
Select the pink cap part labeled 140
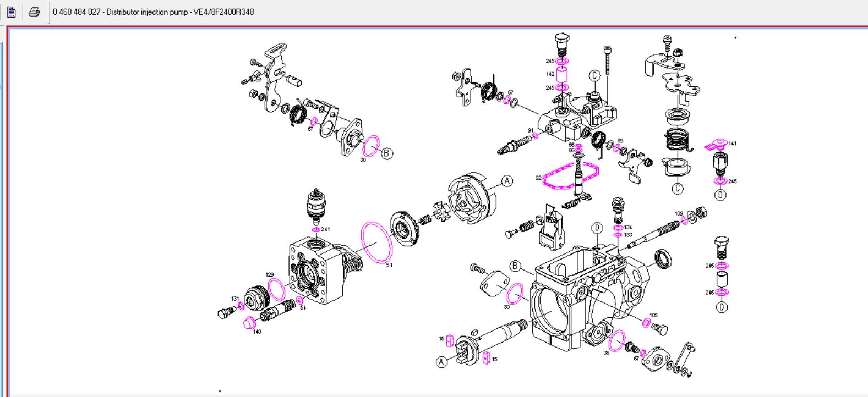(248, 323)
